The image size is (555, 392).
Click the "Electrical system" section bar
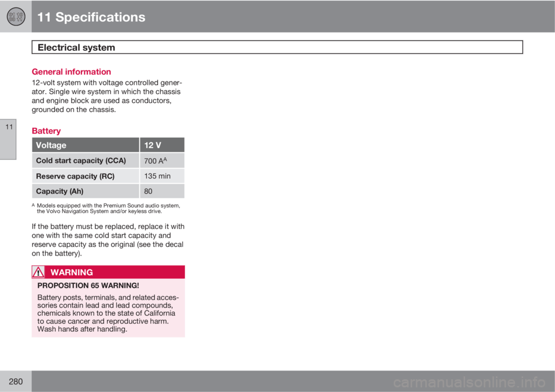(277, 47)
